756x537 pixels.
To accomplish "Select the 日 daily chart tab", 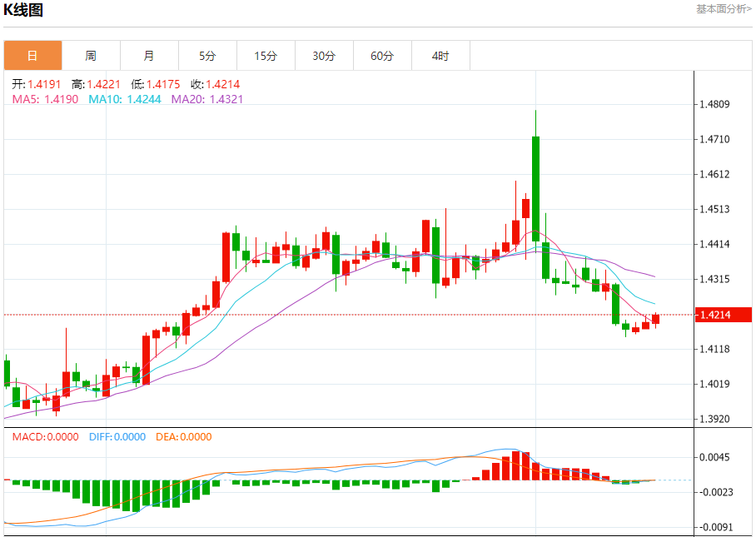I will (x=32, y=56).
